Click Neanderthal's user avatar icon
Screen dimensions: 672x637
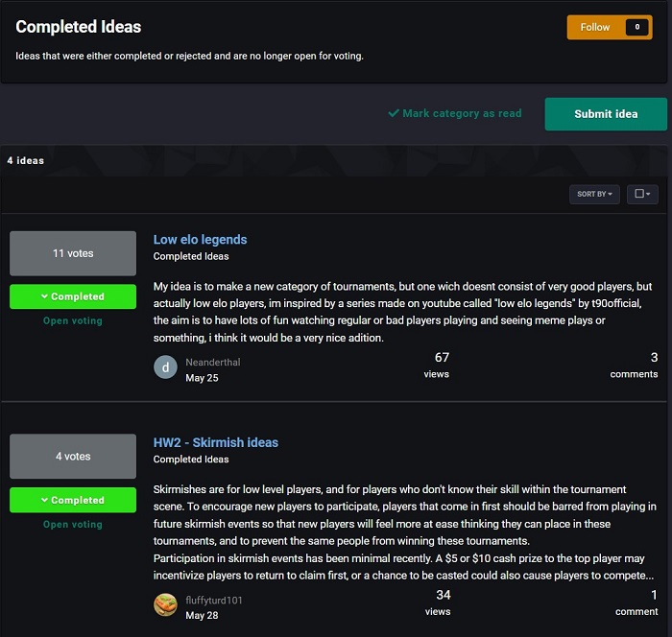[x=165, y=367]
